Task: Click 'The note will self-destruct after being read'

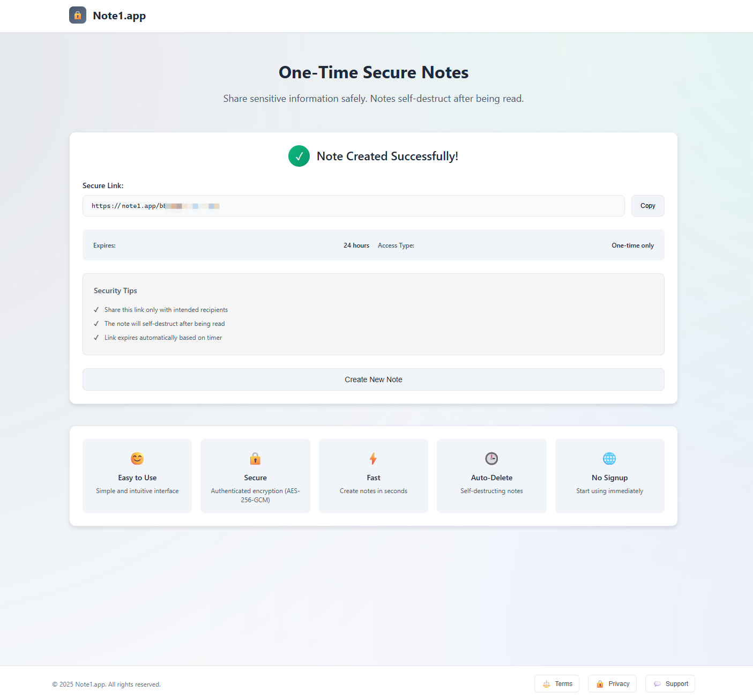Action: [x=165, y=324]
